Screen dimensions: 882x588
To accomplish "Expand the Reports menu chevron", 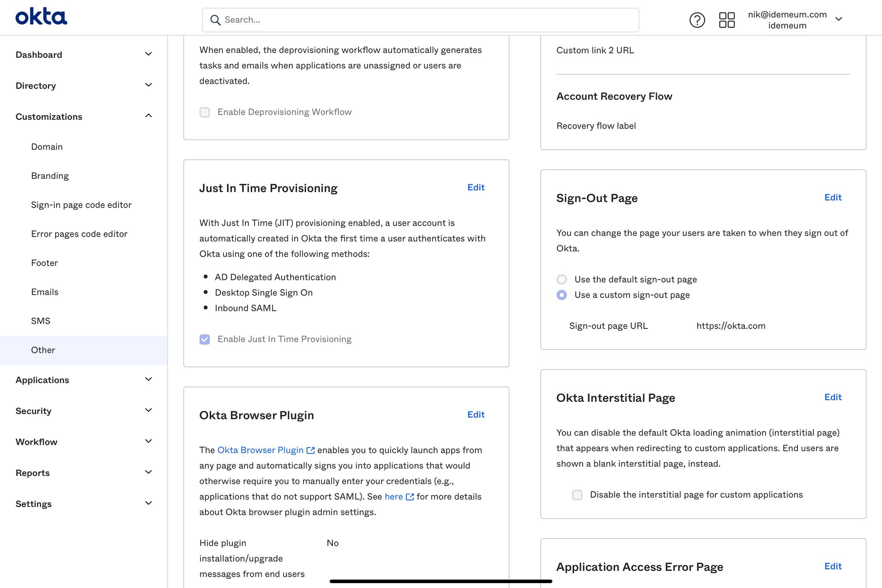I will pos(149,472).
